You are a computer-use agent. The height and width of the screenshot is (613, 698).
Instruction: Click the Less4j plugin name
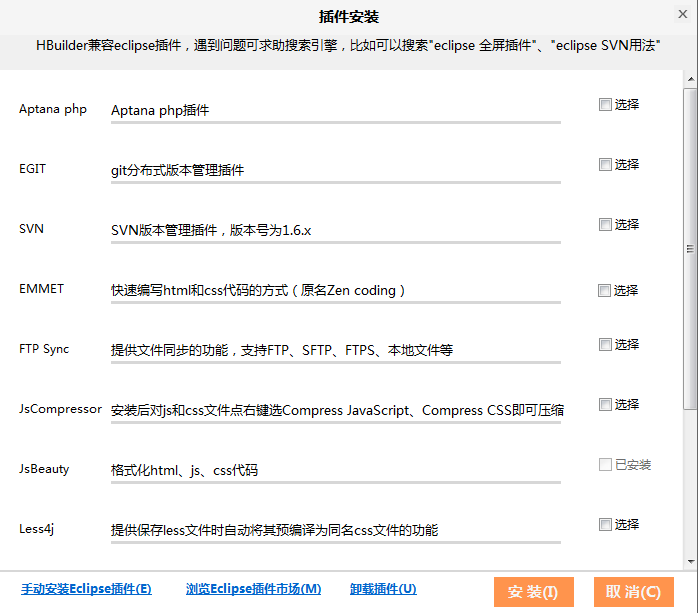[37, 529]
